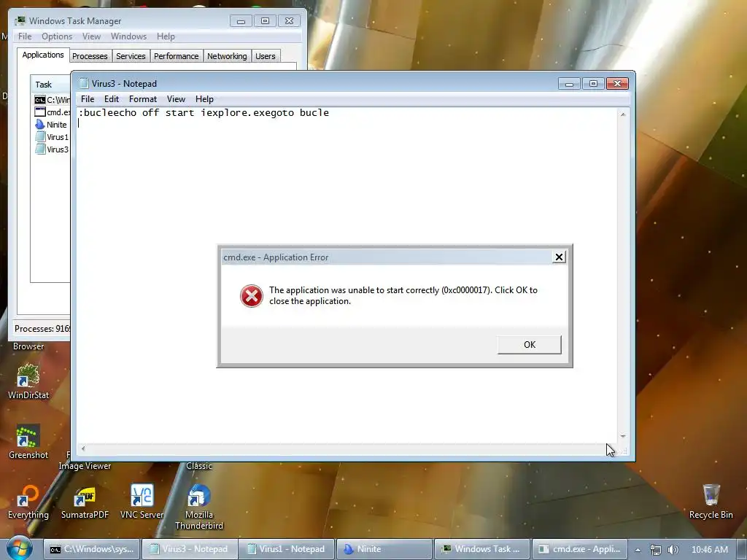This screenshot has width=747, height=560.
Task: Switch to Task Manager Networking tab
Action: click(x=228, y=56)
